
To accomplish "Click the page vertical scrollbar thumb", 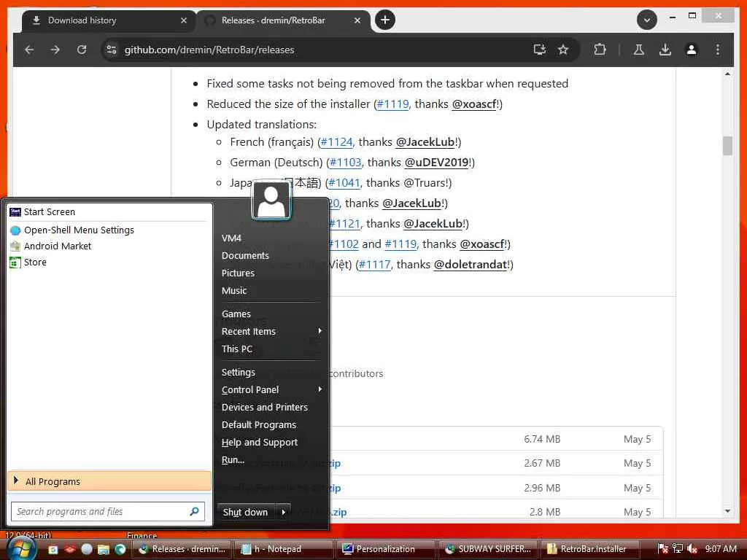I will click(727, 146).
